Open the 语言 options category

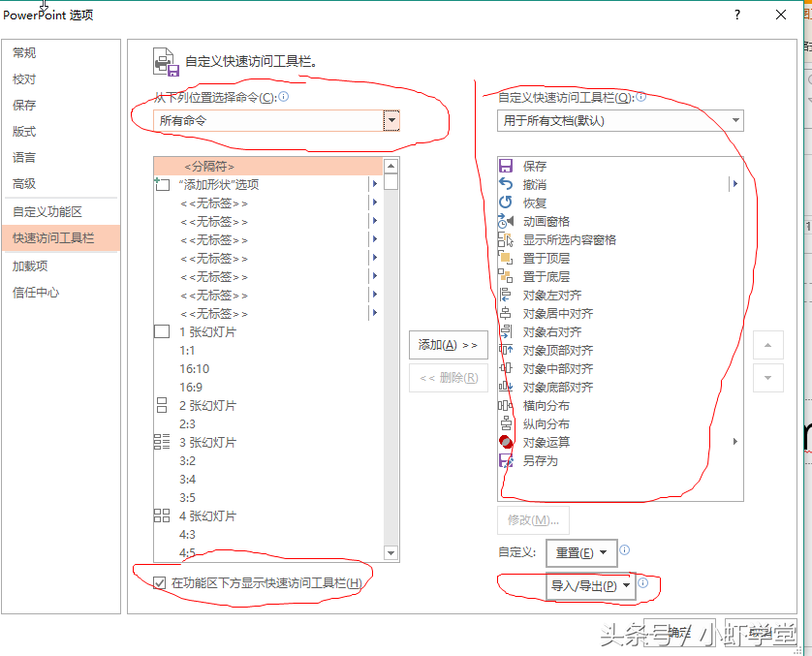pos(61,157)
